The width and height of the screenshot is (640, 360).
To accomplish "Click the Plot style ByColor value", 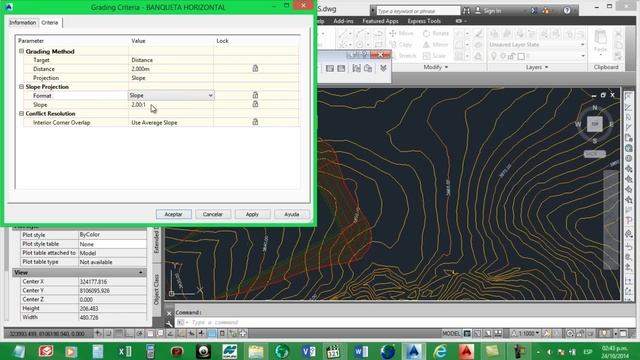I will click(x=112, y=235).
